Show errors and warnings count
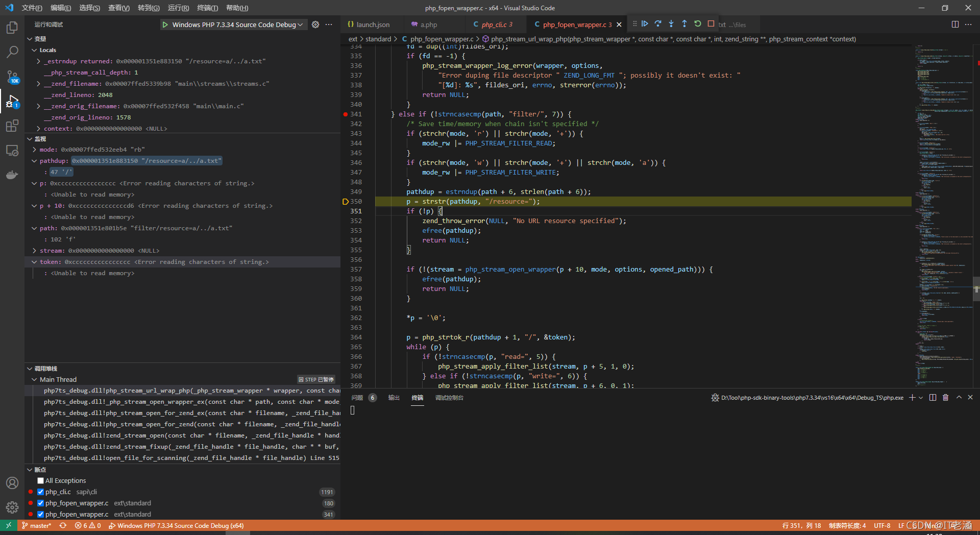980x535 pixels. [88, 526]
